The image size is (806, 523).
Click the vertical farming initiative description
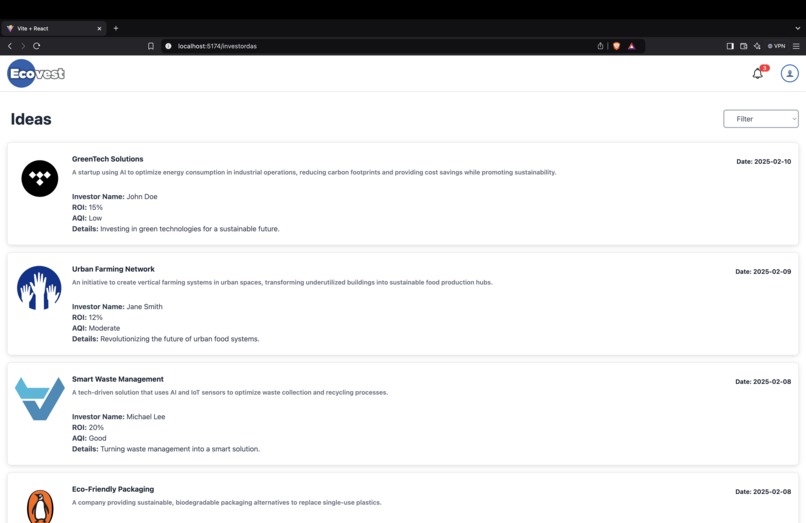[x=282, y=282]
